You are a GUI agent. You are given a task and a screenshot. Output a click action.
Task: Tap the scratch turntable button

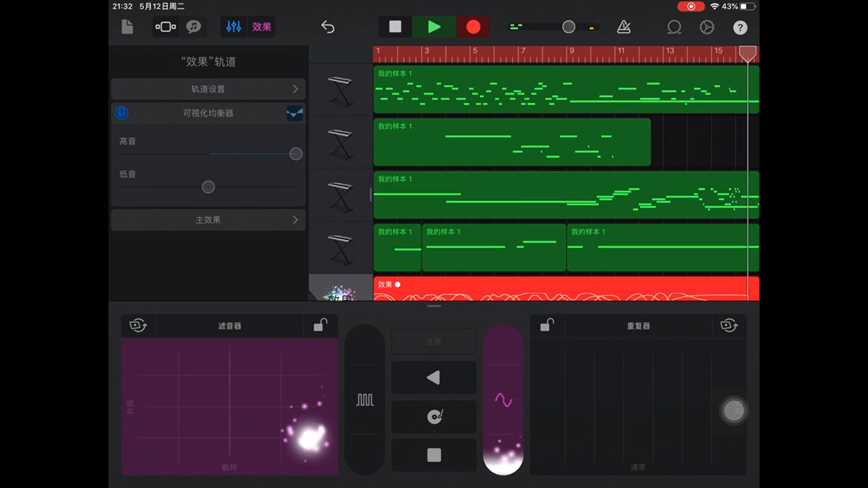[434, 417]
